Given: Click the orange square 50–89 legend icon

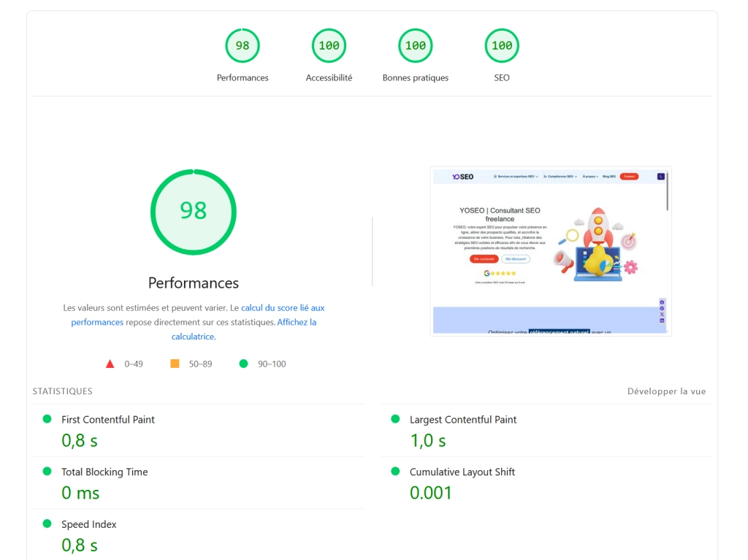Looking at the screenshot, I should click(x=175, y=364).
